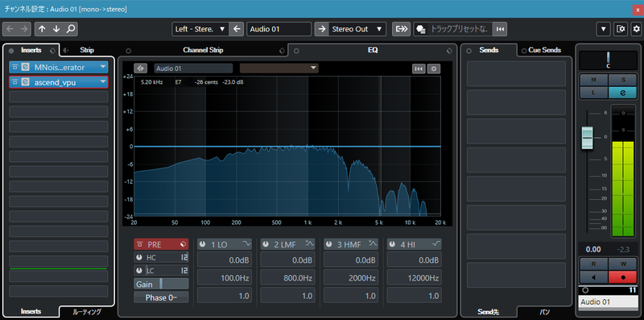The image size is (644, 320).
Task: Open MNoiseGenerator insert slot dropdown arrow
Action: [x=103, y=67]
